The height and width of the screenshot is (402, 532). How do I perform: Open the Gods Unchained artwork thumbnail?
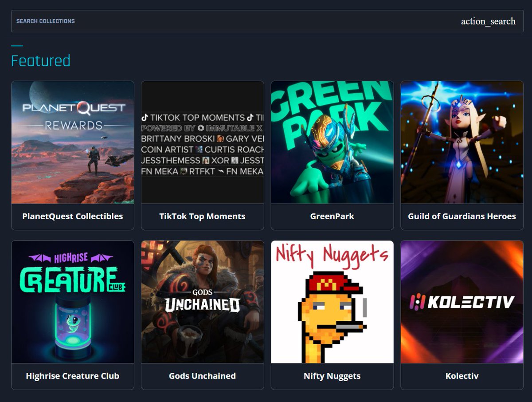203,302
